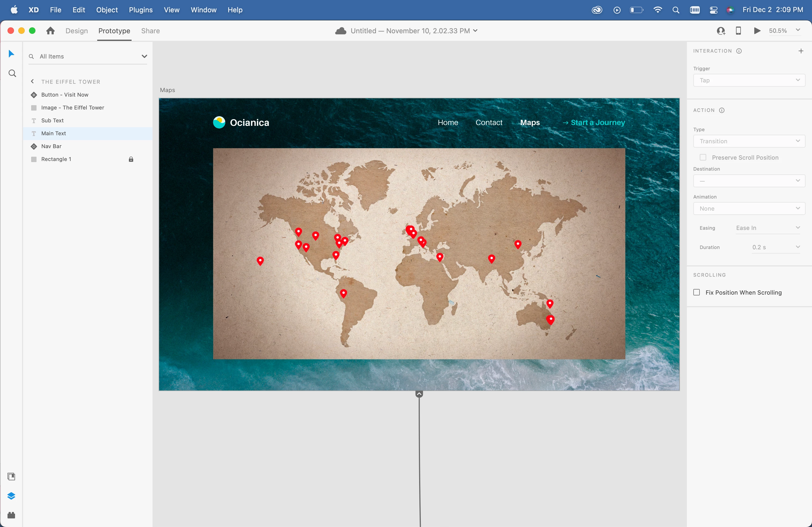Click the mobile device preview icon

tap(738, 31)
